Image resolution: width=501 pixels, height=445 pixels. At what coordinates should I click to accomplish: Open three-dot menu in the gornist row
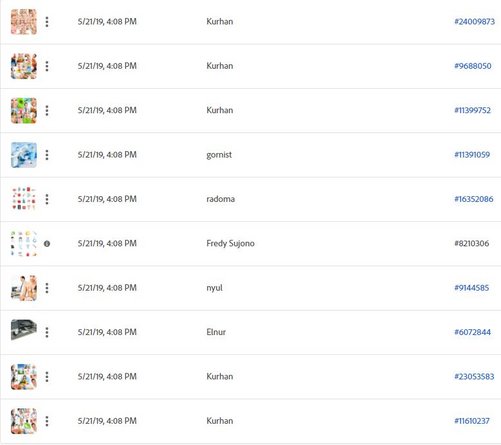point(47,155)
